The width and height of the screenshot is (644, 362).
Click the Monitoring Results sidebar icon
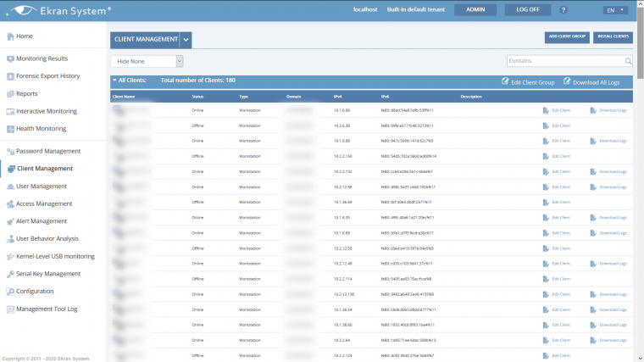tap(10, 58)
